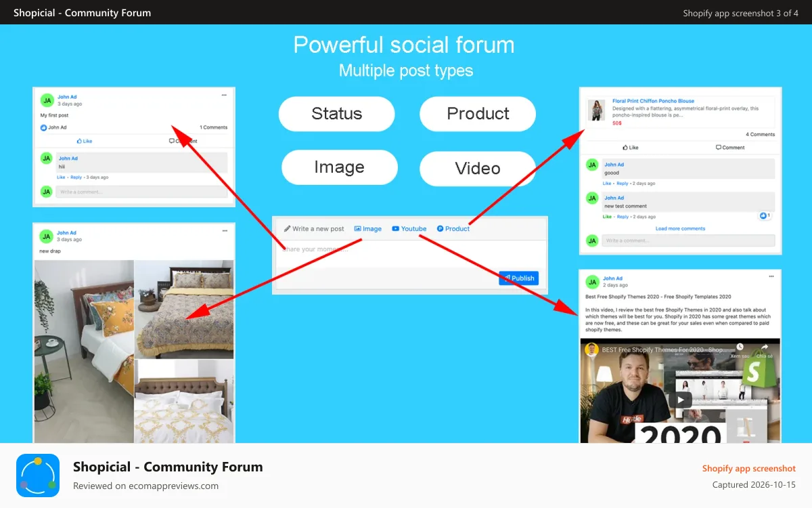Viewport: 812px width, 508px height.
Task: Play the embedded YouTube video
Action: click(681, 400)
